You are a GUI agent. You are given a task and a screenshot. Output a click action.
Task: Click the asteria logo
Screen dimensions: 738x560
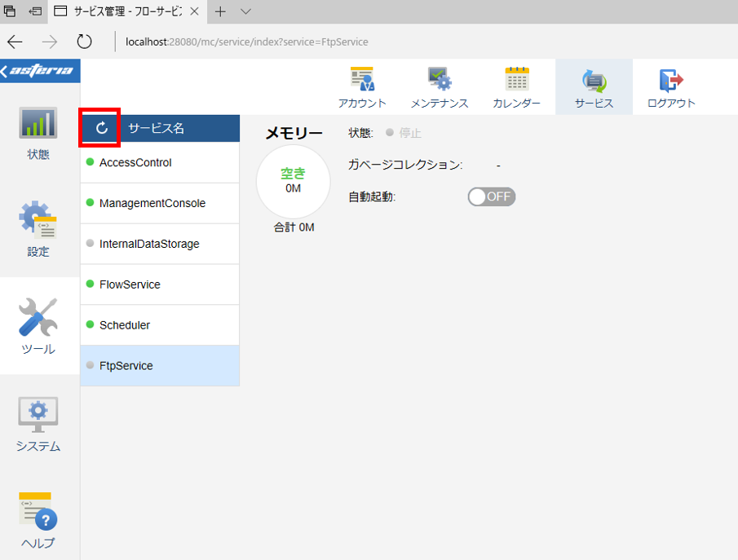point(40,71)
